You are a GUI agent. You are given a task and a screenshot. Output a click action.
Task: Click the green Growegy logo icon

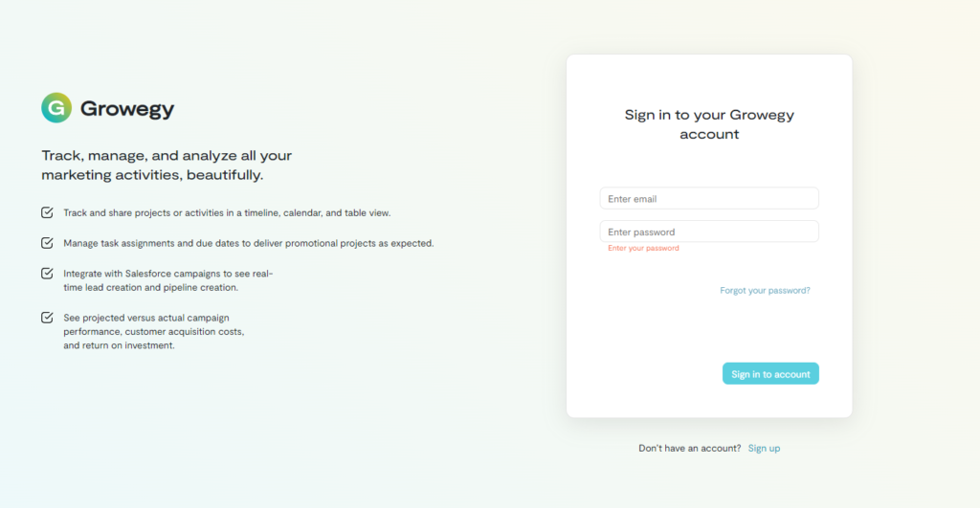click(x=56, y=108)
